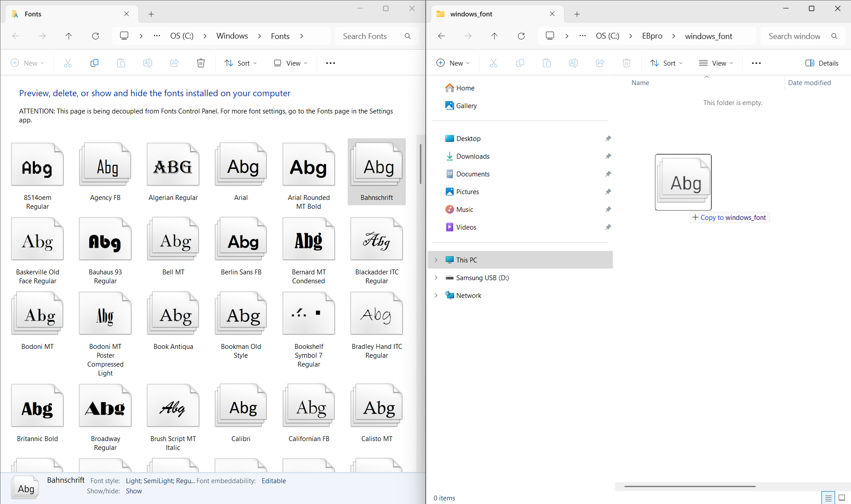851x504 pixels.
Task: Select the Blackadder ITC Regular font
Action: pyautogui.click(x=376, y=251)
